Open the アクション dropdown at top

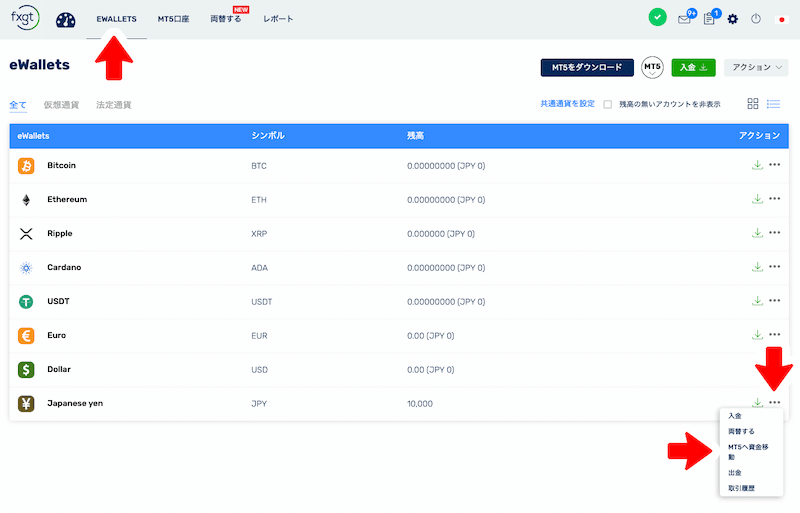point(756,67)
